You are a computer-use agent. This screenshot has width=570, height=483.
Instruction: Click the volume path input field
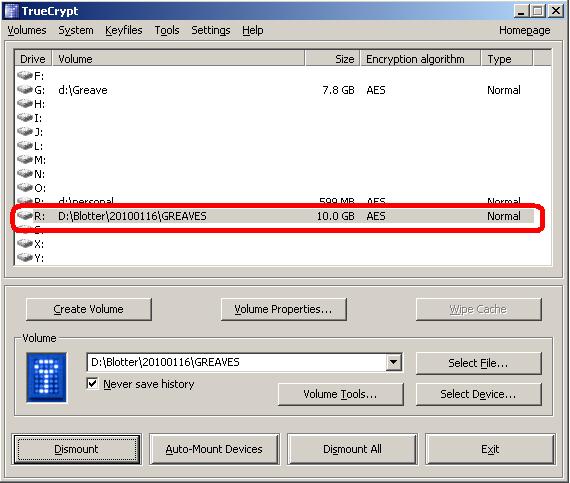(x=237, y=362)
